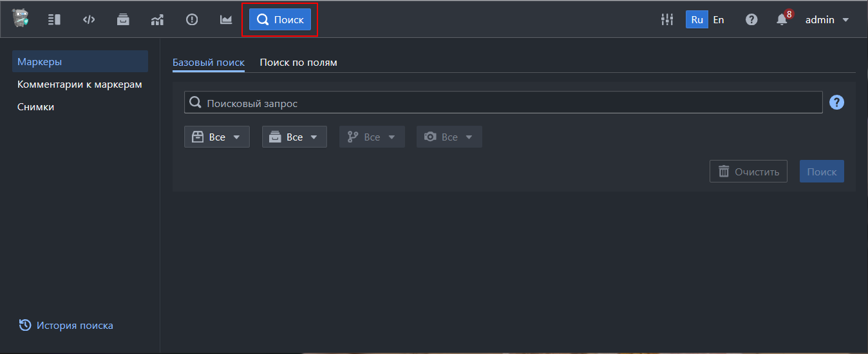Screen dimensions: 868x354
Task: Open the area chart icon
Action: click(226, 19)
